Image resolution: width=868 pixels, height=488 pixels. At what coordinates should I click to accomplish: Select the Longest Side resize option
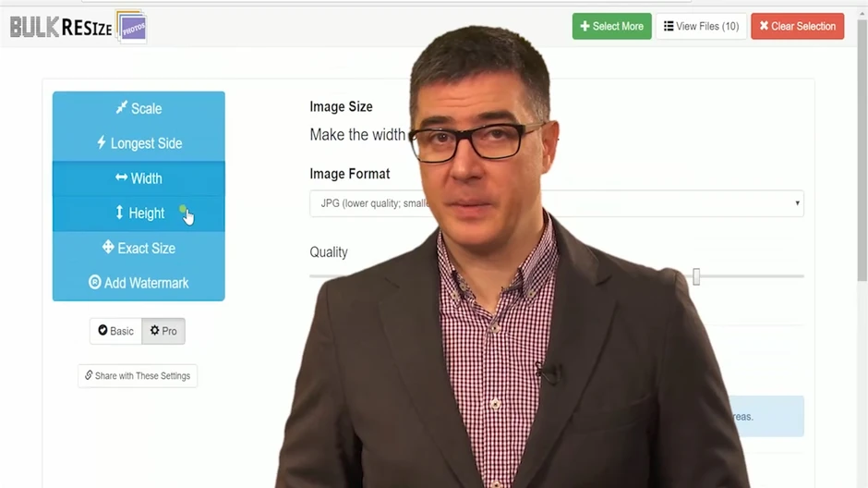pos(139,143)
